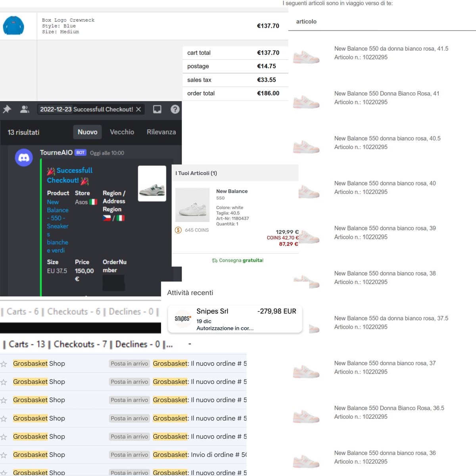This screenshot has width=476, height=476.
Task: Click the blue Box Logo Crewneck thumbnail
Action: pyautogui.click(x=13, y=26)
